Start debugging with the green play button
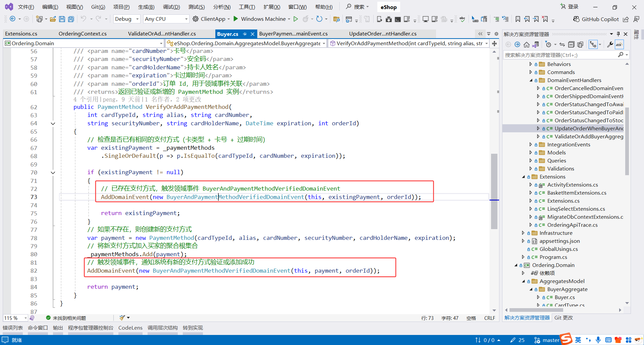Image resolution: width=644 pixels, height=345 pixels. click(x=236, y=19)
